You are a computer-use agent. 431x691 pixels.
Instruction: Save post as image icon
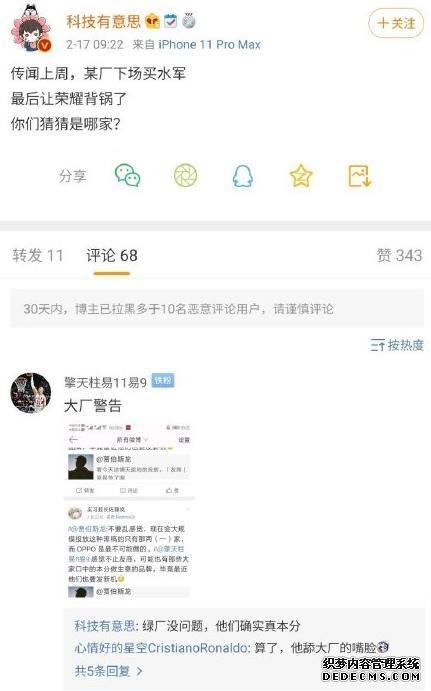(x=359, y=175)
